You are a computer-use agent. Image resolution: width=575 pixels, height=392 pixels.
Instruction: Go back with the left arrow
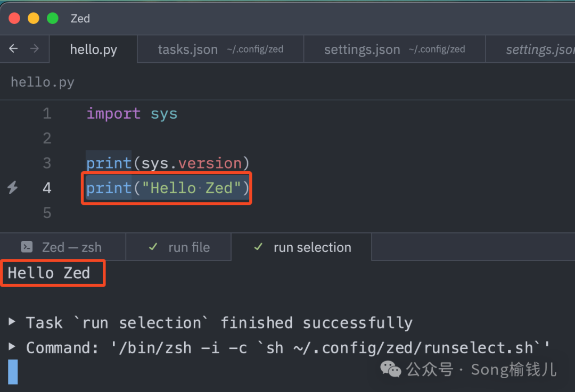pos(13,48)
